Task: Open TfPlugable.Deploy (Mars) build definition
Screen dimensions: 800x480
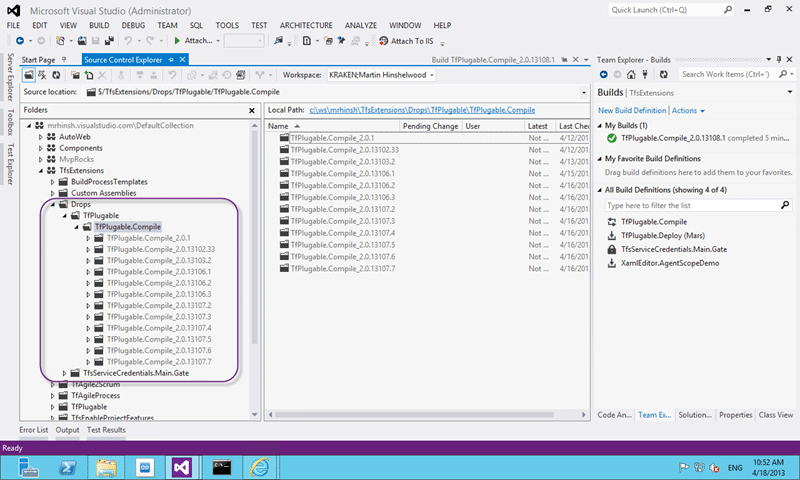Action: (x=663, y=236)
